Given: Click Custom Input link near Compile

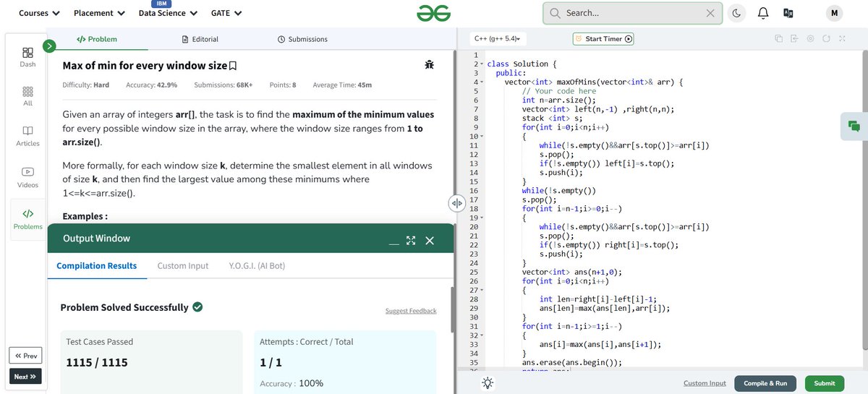Looking at the screenshot, I should 705,383.
